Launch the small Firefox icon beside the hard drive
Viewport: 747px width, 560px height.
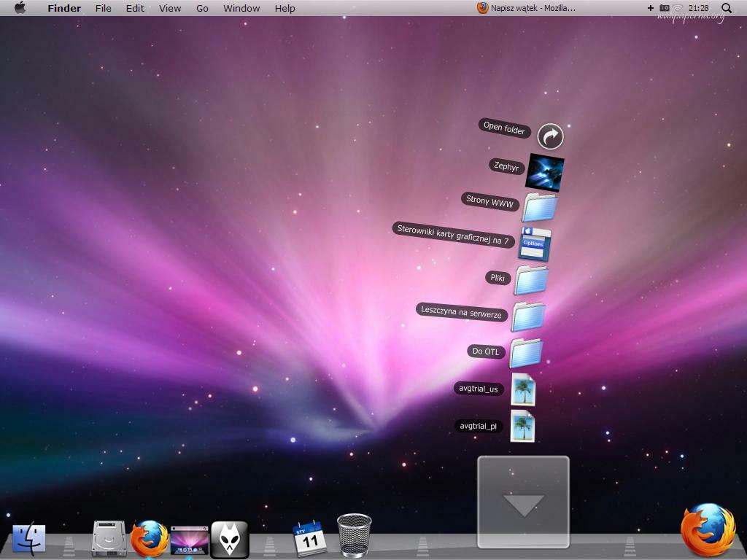click(x=150, y=539)
